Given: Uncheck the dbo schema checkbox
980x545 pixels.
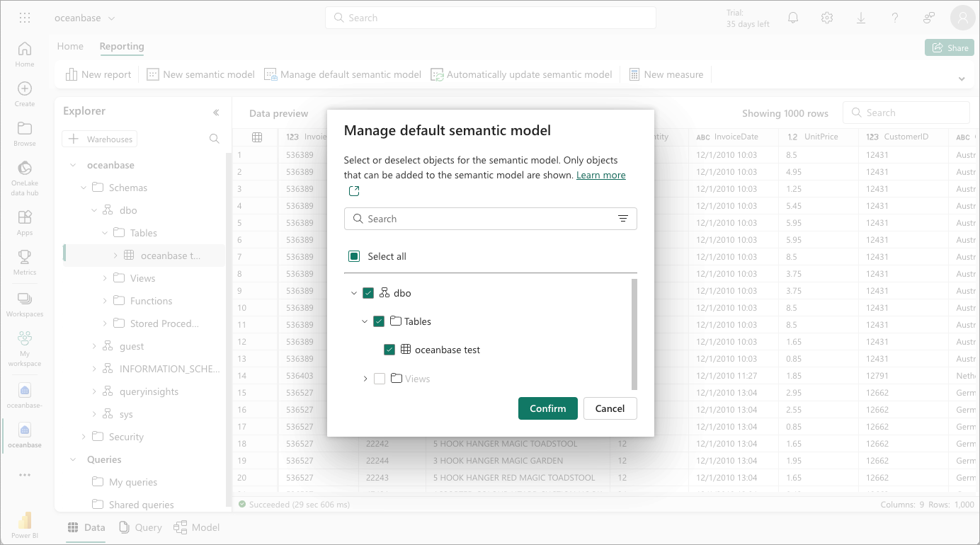Looking at the screenshot, I should coord(368,293).
